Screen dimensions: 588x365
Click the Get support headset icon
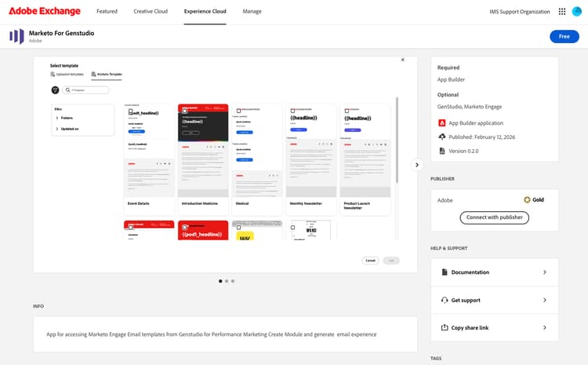[445, 300]
